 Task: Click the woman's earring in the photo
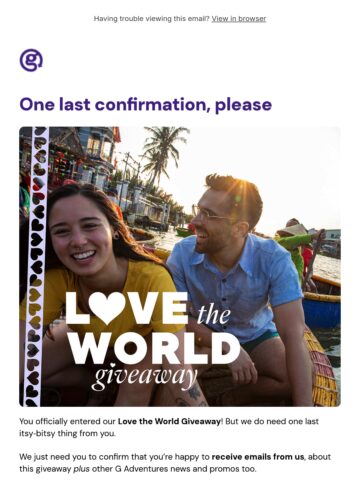pyautogui.click(x=116, y=235)
